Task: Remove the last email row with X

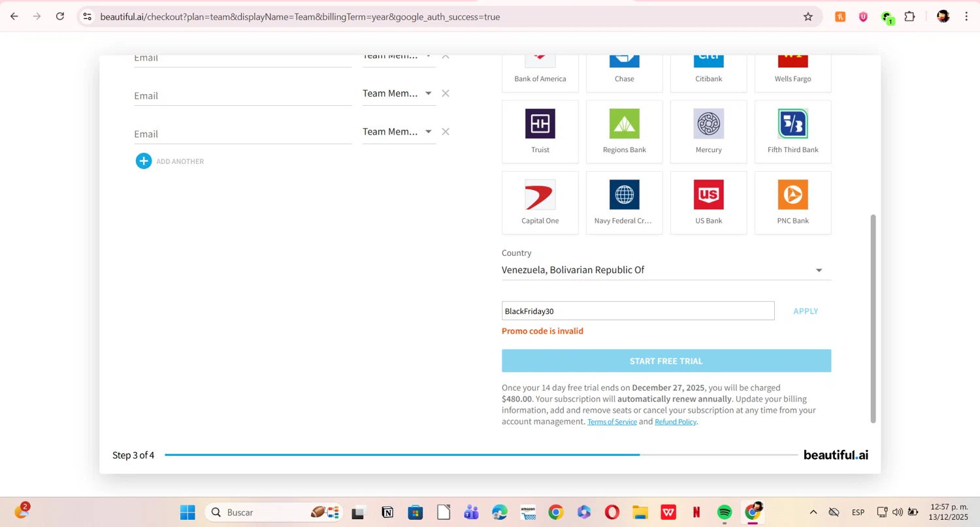Action: [446, 131]
